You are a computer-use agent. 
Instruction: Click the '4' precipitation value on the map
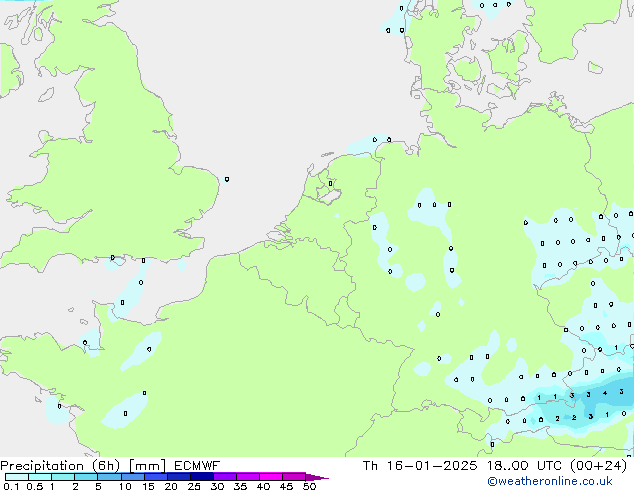pos(605,393)
